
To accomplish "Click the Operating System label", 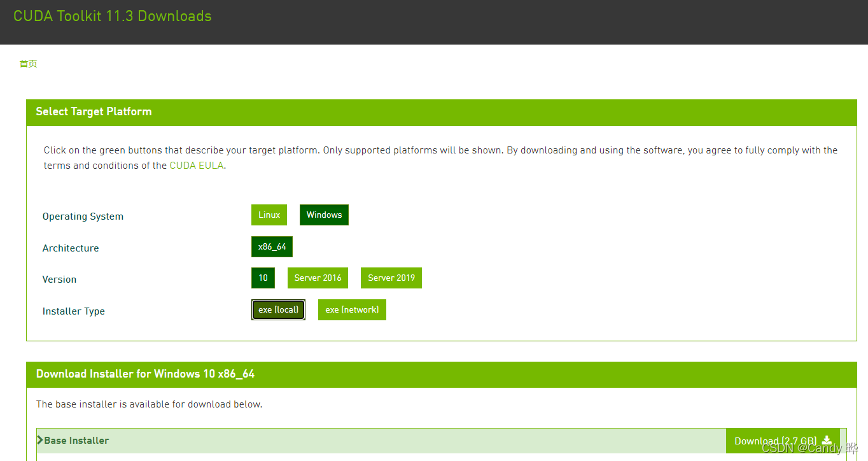I will tap(83, 216).
